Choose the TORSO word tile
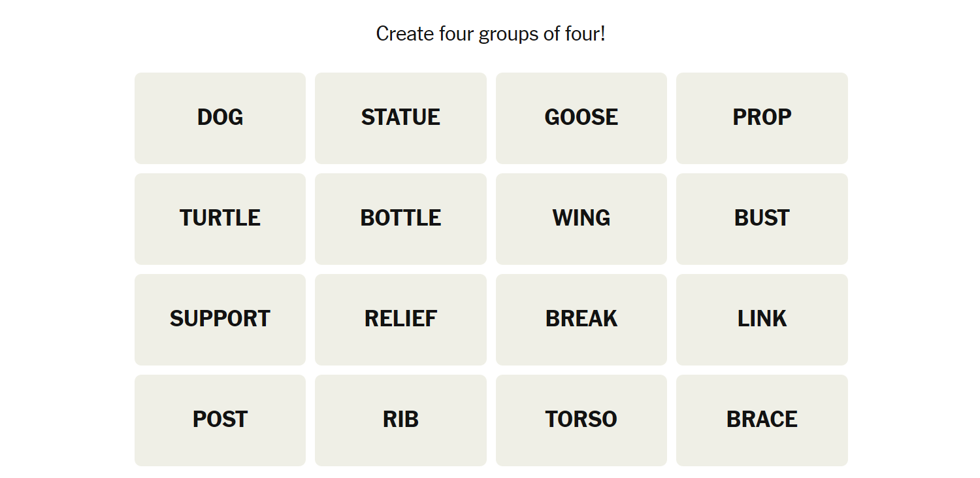The width and height of the screenshot is (980, 478). (581, 420)
